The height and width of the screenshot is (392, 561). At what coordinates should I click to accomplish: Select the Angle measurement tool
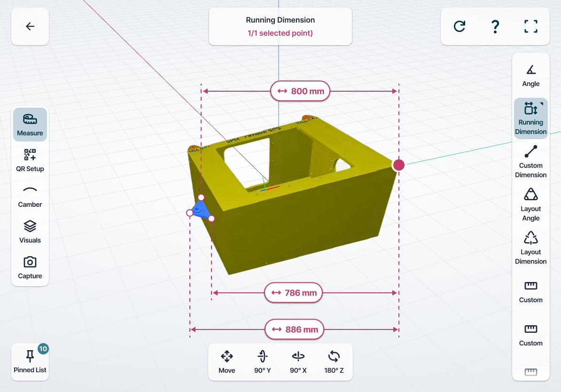tap(531, 76)
